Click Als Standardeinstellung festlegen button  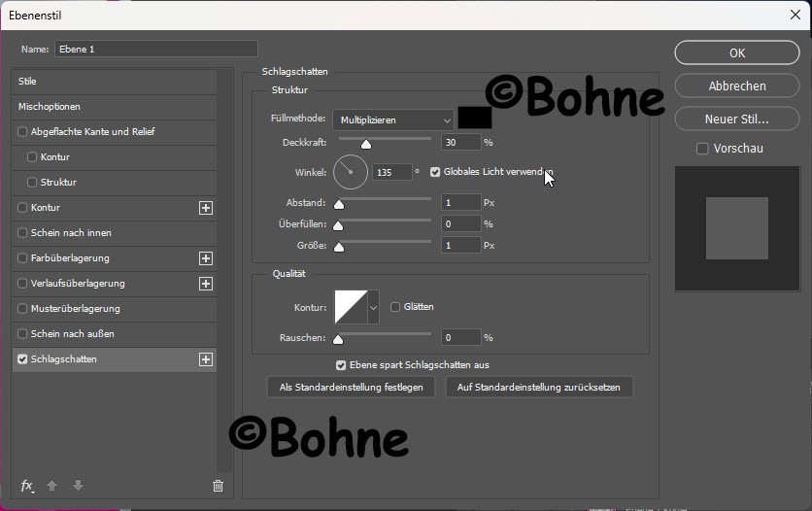pyautogui.click(x=351, y=387)
